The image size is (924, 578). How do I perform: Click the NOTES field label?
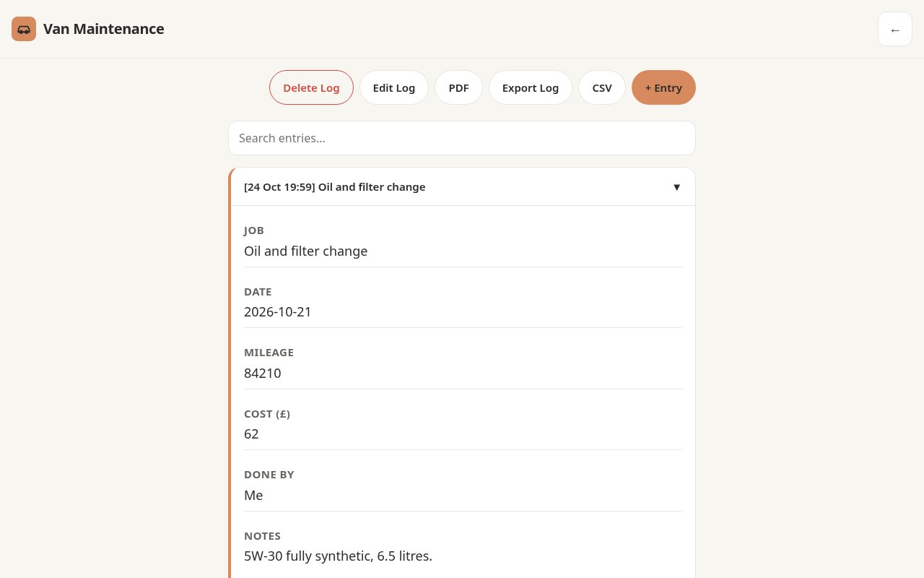click(262, 536)
